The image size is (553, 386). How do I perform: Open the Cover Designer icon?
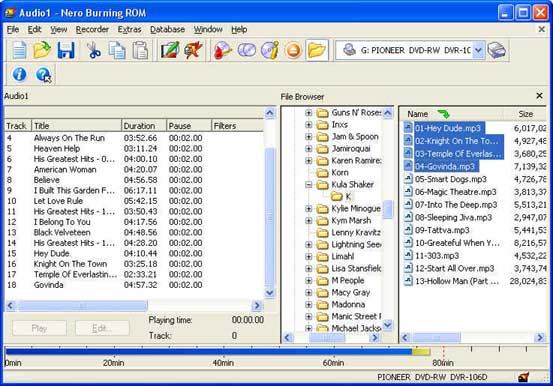(170, 50)
